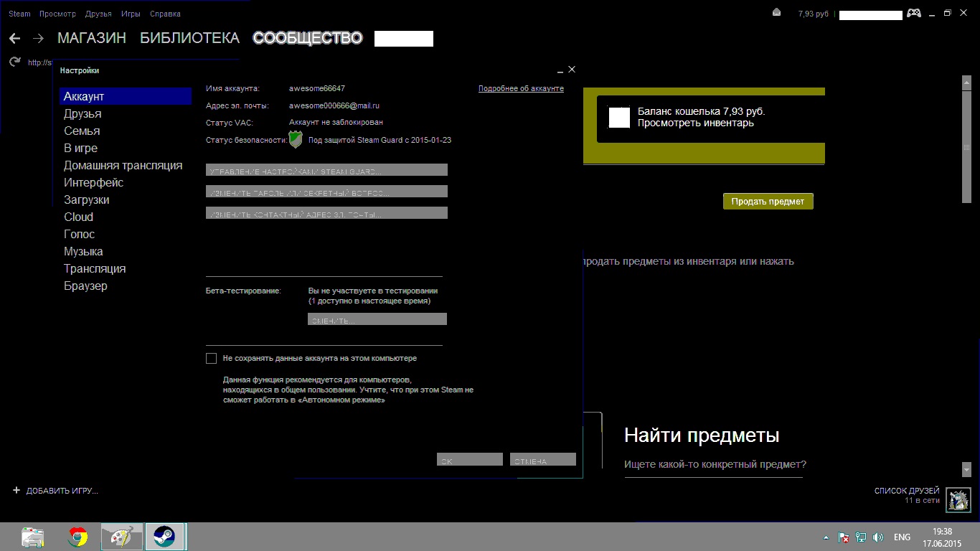Screen dimensions: 980x551
Task: Reload the page with refresh icon
Action: pyautogui.click(x=14, y=62)
